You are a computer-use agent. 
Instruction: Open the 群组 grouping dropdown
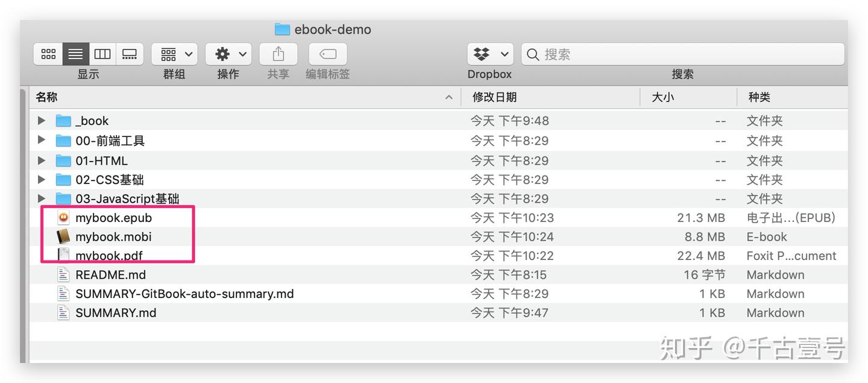coord(174,53)
